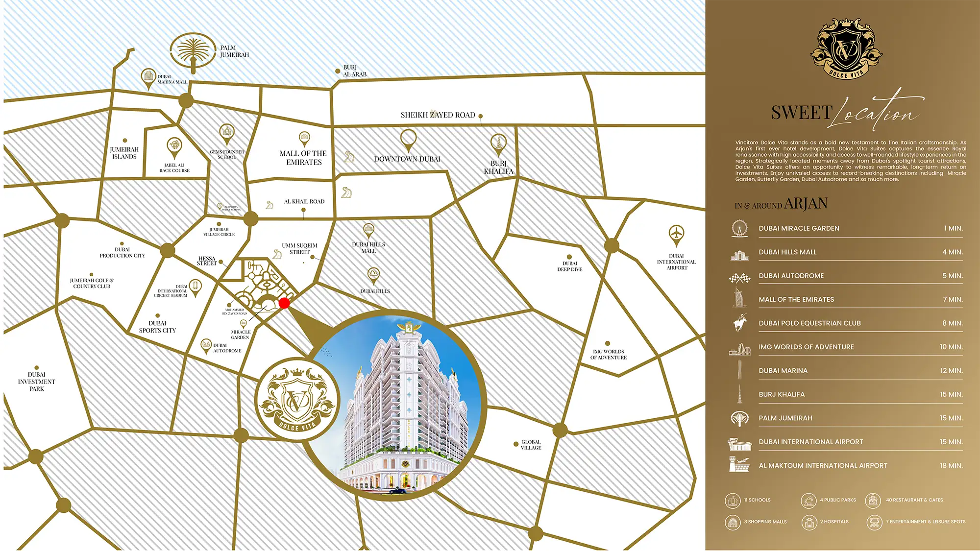Click the Jumeirah Village Circle label

[219, 232]
